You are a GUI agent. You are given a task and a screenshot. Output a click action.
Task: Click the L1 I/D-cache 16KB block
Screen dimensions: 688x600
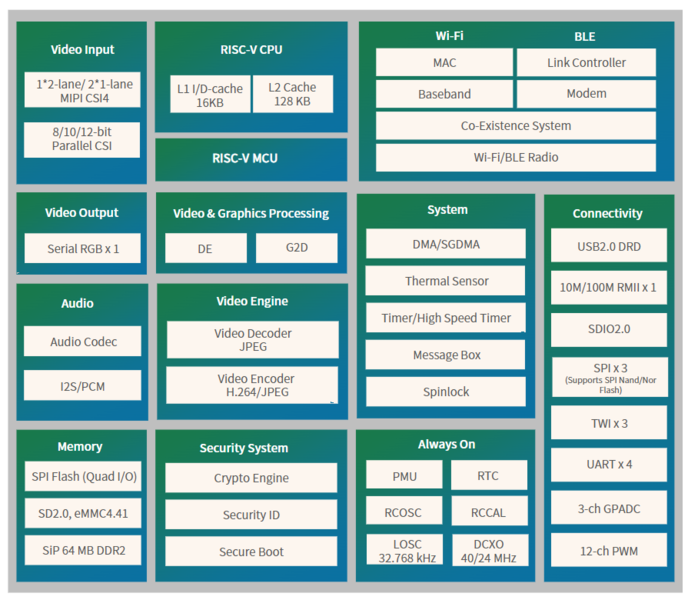pyautogui.click(x=209, y=95)
